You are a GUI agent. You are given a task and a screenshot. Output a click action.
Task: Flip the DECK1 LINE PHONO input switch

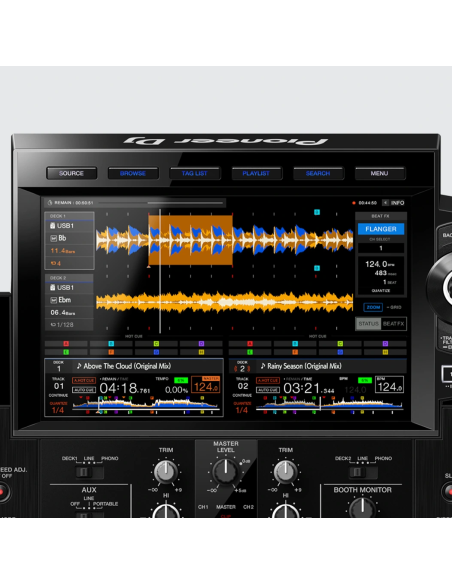pos(89,472)
